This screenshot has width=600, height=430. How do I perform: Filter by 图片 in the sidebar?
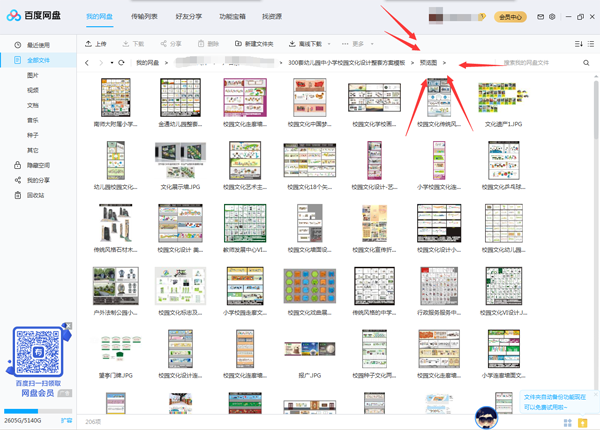(33, 75)
